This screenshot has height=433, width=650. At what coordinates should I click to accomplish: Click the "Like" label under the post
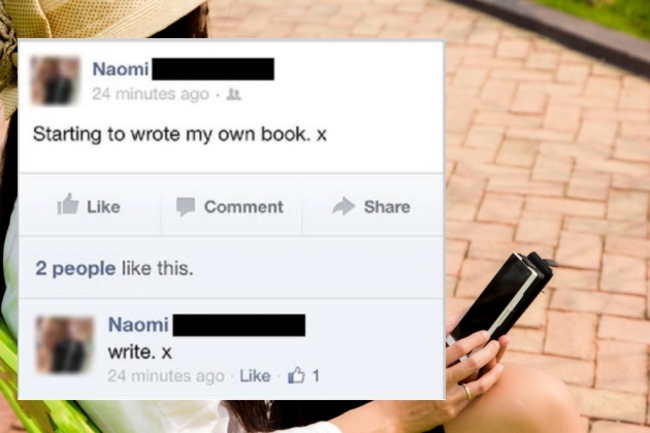[x=104, y=207]
